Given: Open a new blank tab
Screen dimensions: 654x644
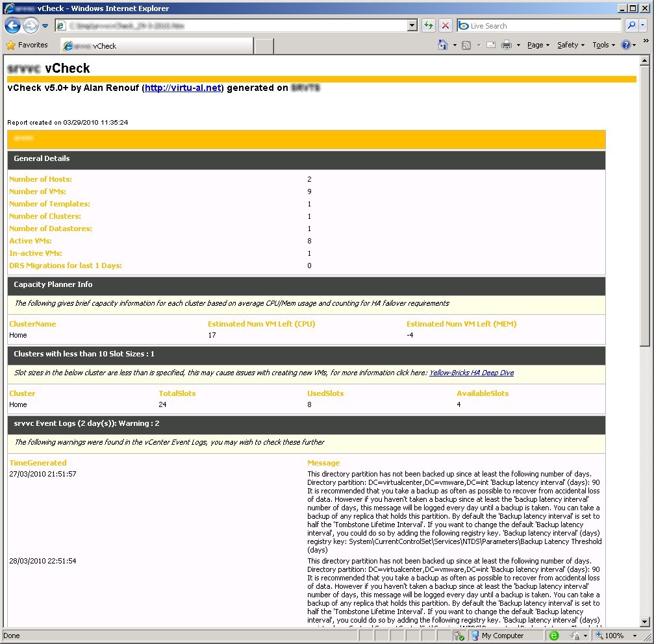Looking at the screenshot, I should click(264, 46).
